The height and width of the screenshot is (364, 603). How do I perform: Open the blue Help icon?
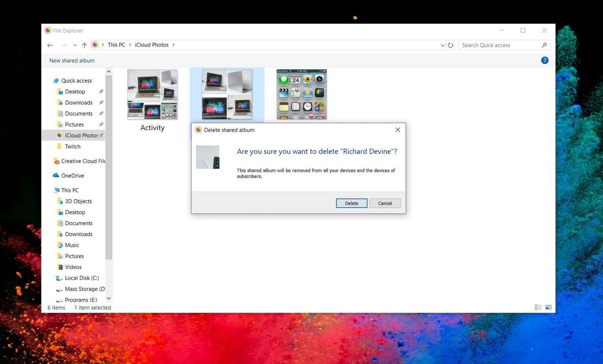point(545,60)
